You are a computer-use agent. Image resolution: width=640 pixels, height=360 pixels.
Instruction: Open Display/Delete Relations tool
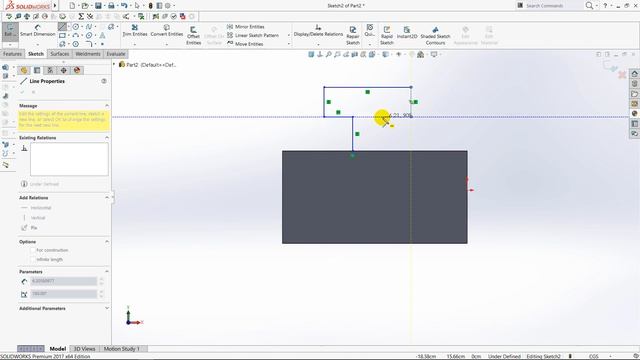[x=318, y=31]
